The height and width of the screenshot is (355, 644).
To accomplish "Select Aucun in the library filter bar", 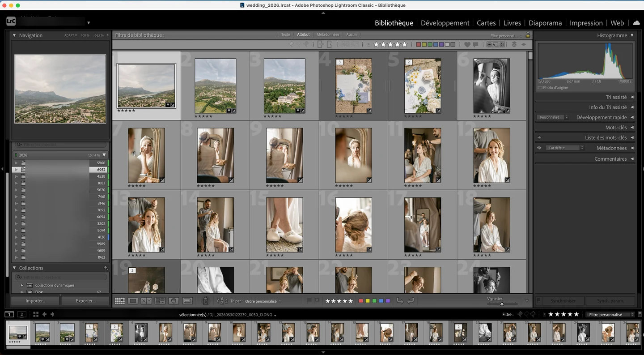I will 352,34.
